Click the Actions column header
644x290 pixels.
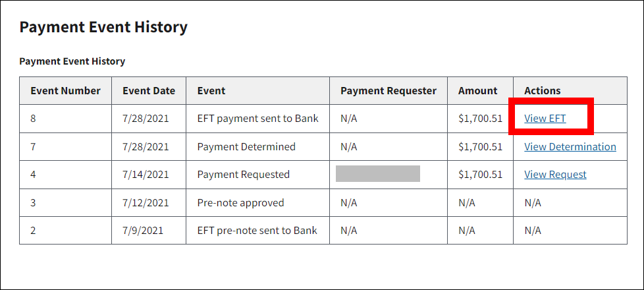(542, 90)
